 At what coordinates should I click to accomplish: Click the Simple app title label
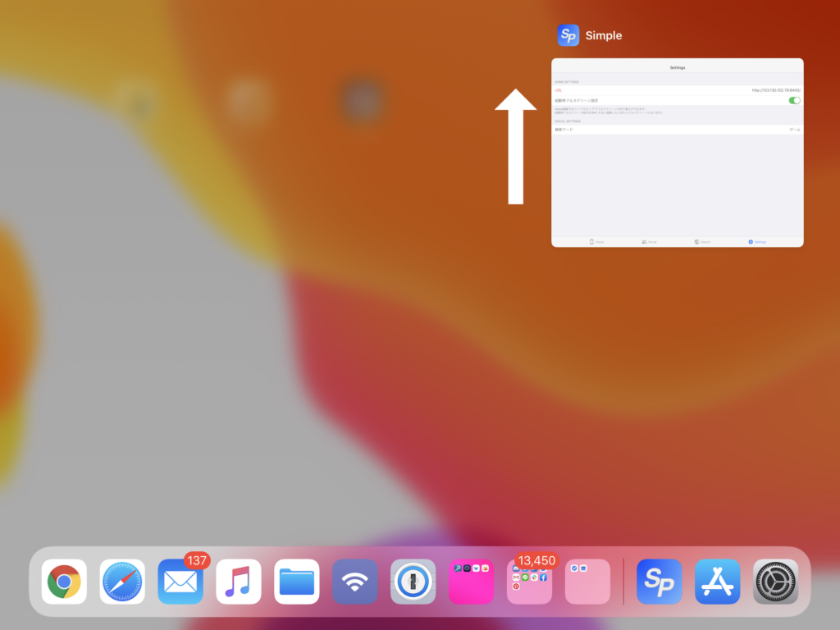tap(604, 35)
